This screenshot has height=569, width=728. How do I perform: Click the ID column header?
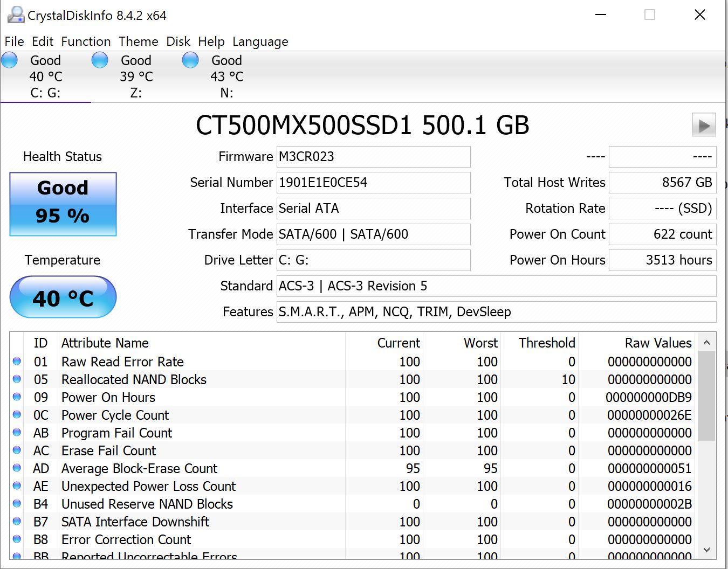coord(41,343)
